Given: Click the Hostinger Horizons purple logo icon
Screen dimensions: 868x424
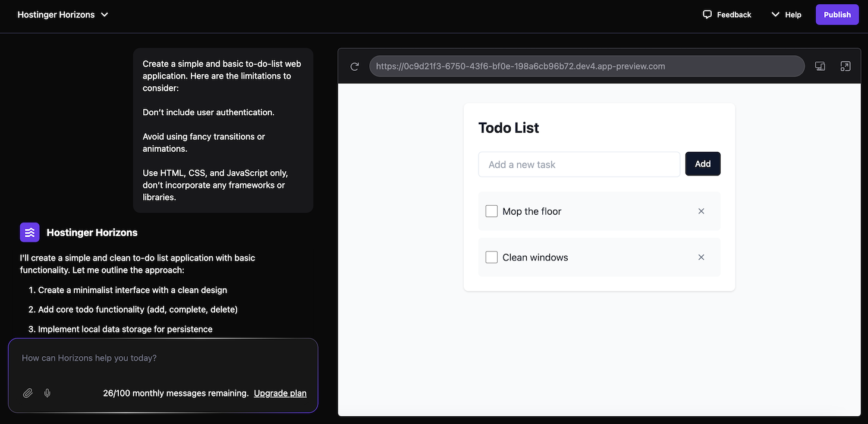Looking at the screenshot, I should [30, 233].
